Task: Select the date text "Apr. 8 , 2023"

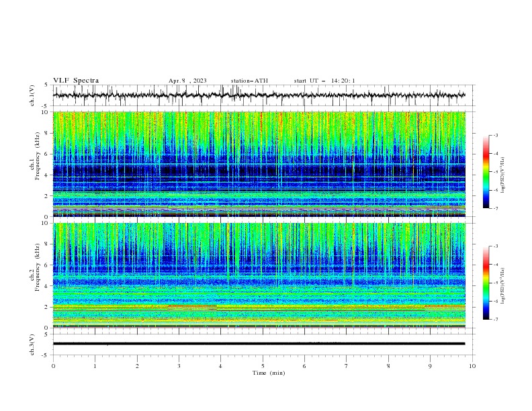Action: [187, 81]
